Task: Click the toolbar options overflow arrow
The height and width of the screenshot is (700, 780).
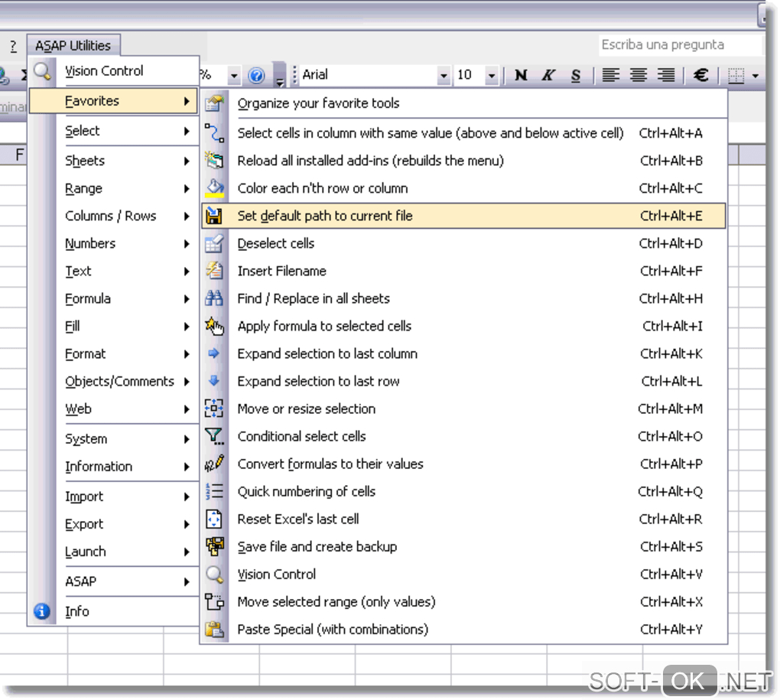Action: click(280, 76)
